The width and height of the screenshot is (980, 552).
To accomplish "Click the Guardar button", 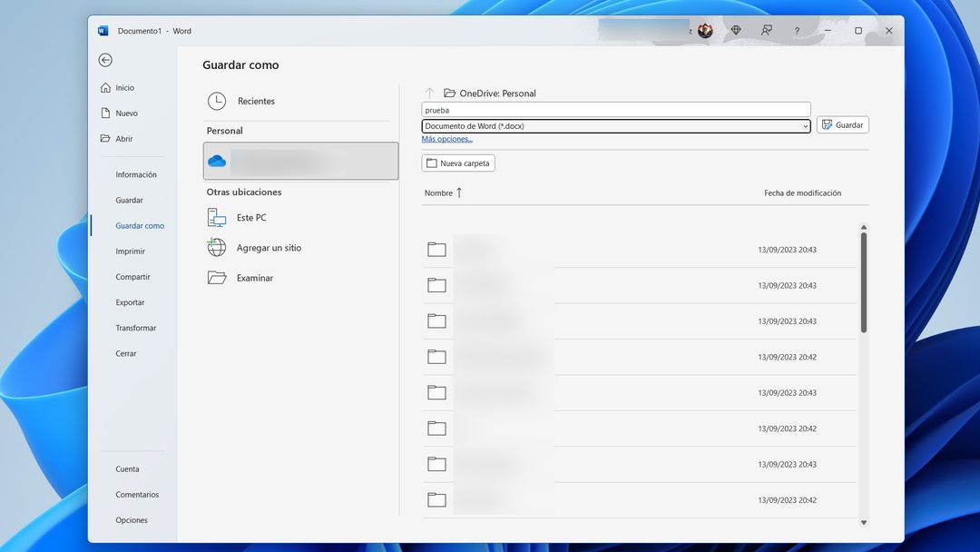I will (842, 124).
